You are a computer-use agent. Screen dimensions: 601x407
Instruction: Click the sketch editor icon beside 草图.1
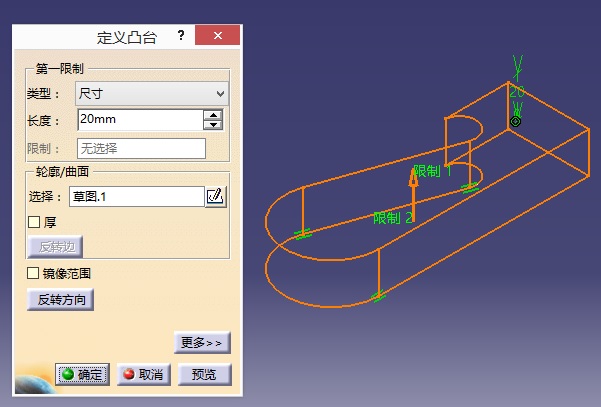[x=216, y=197]
